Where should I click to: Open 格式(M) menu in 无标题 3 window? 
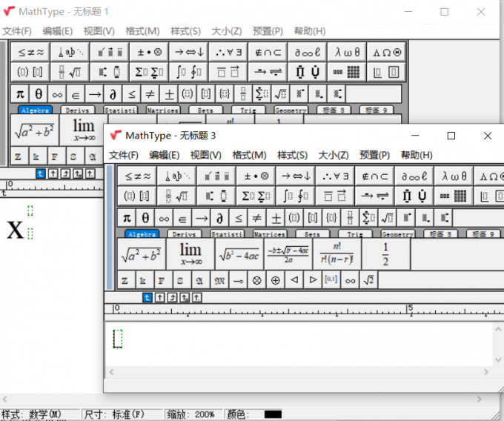click(250, 155)
